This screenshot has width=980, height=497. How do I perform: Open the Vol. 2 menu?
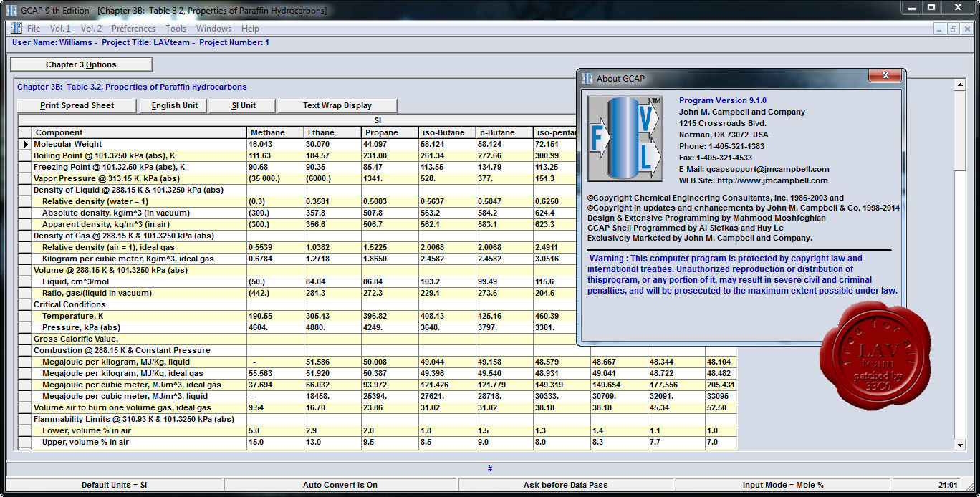[x=91, y=29]
